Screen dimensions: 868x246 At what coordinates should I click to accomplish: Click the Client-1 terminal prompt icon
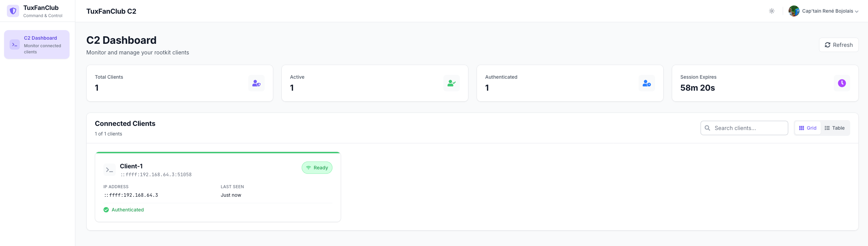click(110, 170)
